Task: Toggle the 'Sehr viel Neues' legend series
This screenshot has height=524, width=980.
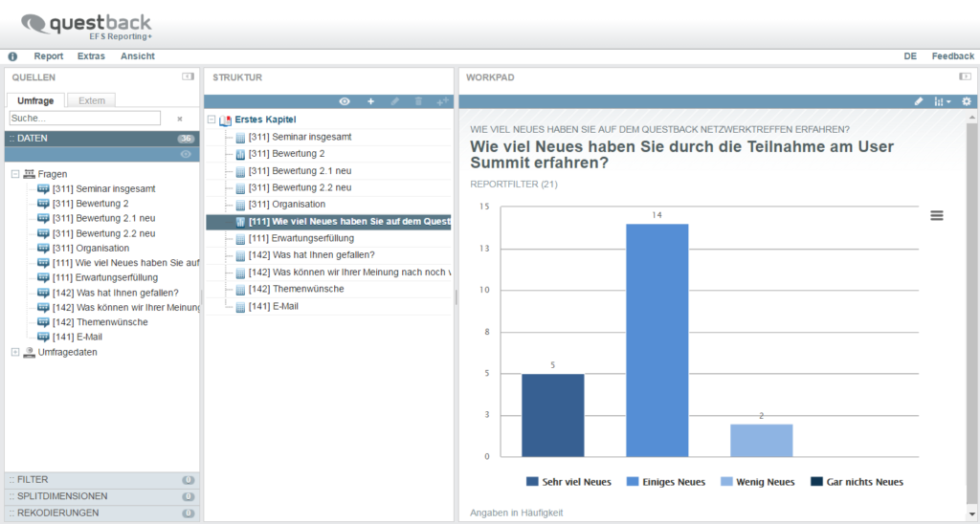Action: coord(572,482)
